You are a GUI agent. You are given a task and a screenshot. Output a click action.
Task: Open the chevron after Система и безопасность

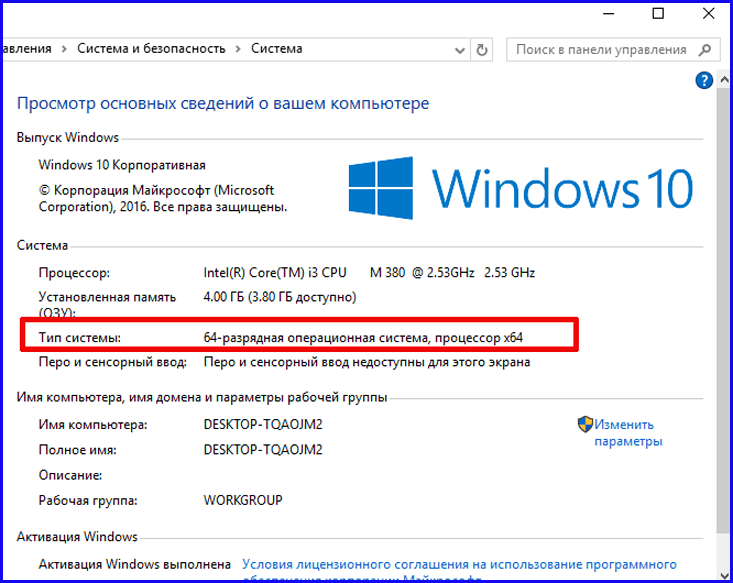click(238, 49)
